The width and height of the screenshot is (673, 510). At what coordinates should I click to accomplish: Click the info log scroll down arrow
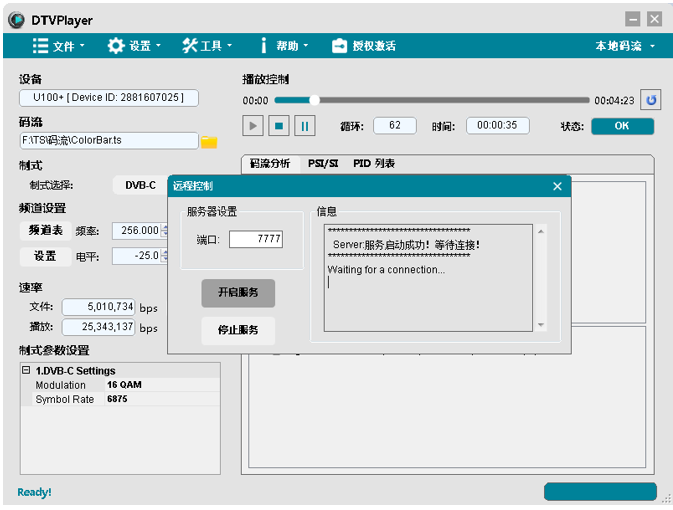point(541,325)
